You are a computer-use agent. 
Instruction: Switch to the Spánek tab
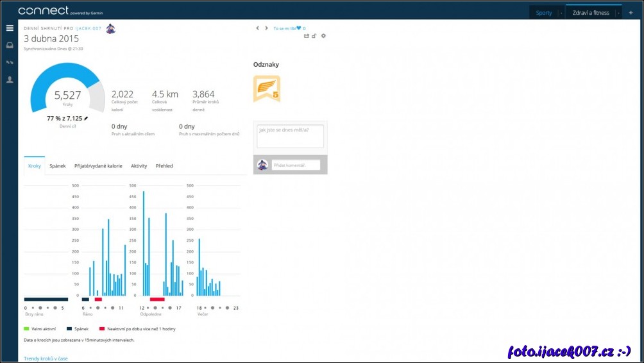pyautogui.click(x=58, y=166)
